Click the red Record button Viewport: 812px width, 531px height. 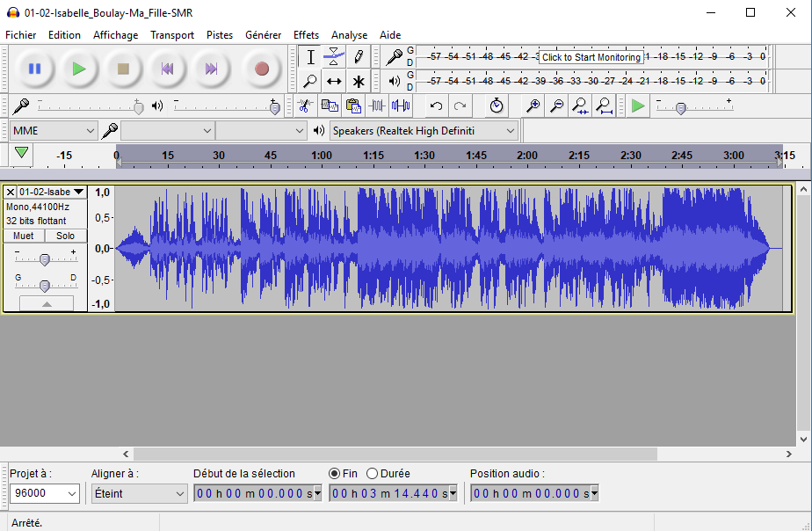click(262, 69)
